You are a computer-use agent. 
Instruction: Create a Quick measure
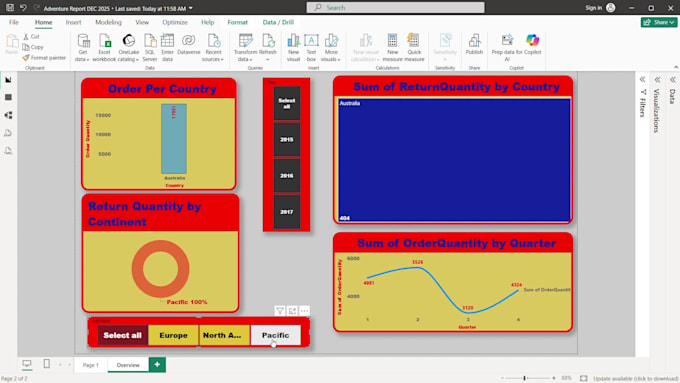coord(414,48)
